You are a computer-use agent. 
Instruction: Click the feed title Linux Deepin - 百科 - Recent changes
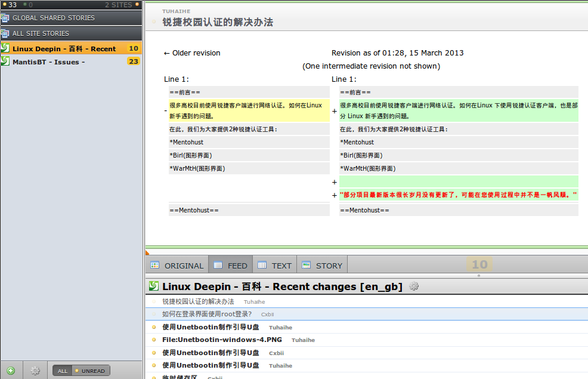pyautogui.click(x=282, y=286)
